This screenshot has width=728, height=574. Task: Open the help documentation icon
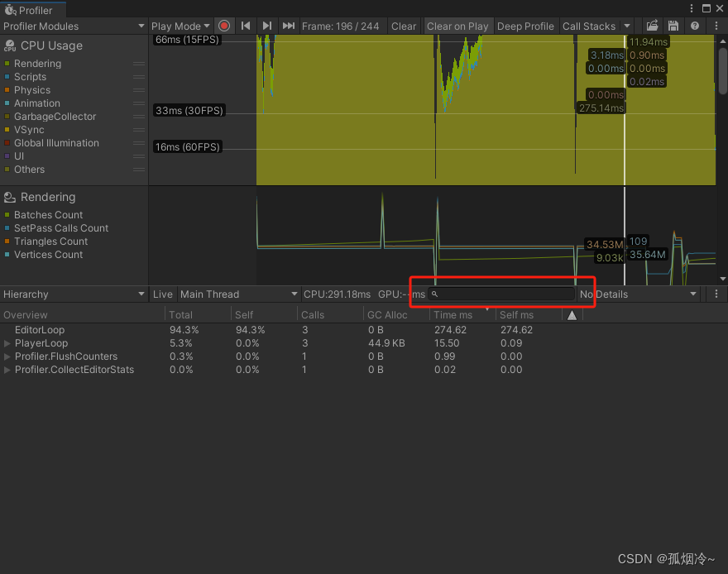pyautogui.click(x=694, y=26)
